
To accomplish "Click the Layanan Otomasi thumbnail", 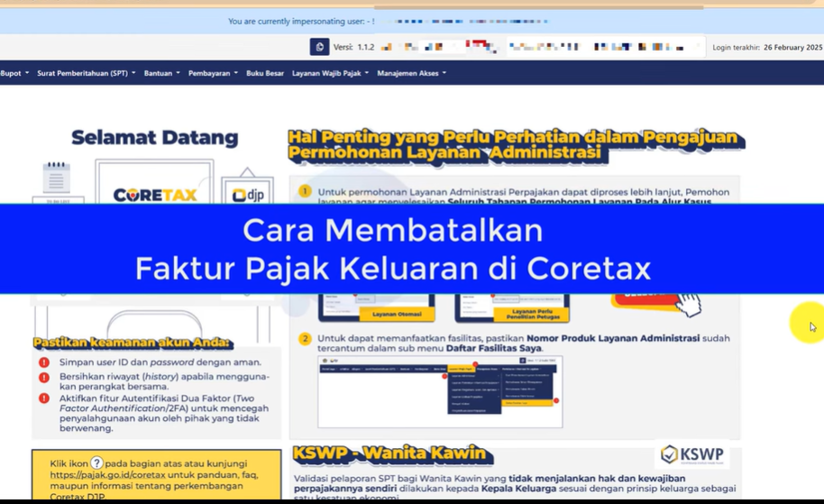I will tap(376, 308).
